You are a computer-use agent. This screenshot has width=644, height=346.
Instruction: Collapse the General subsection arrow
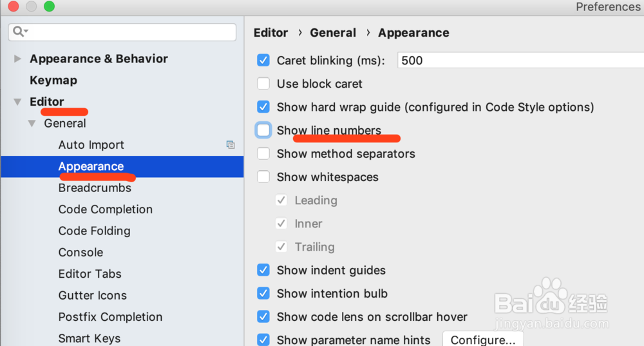pyautogui.click(x=32, y=124)
